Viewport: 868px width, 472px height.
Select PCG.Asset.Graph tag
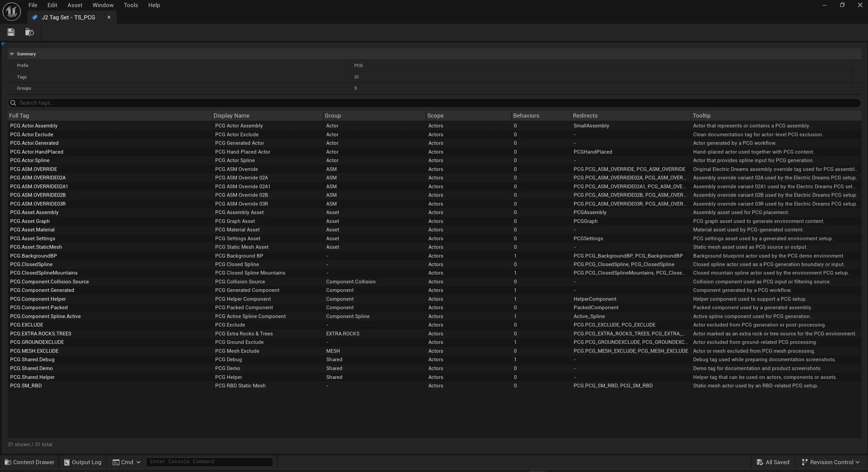[30, 221]
